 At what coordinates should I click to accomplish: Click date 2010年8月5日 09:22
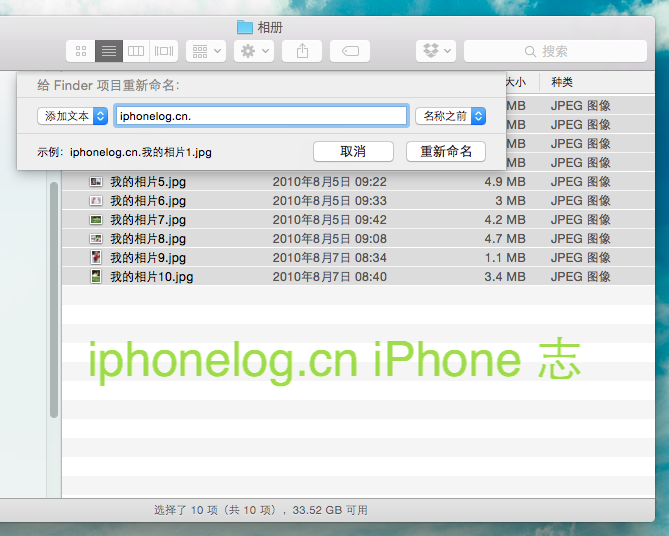click(329, 182)
